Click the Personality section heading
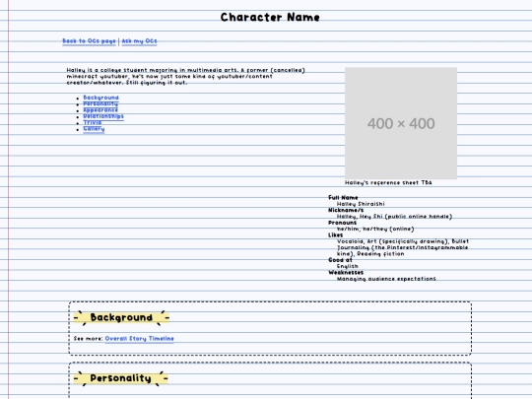This screenshot has height=399, width=532. (x=121, y=378)
